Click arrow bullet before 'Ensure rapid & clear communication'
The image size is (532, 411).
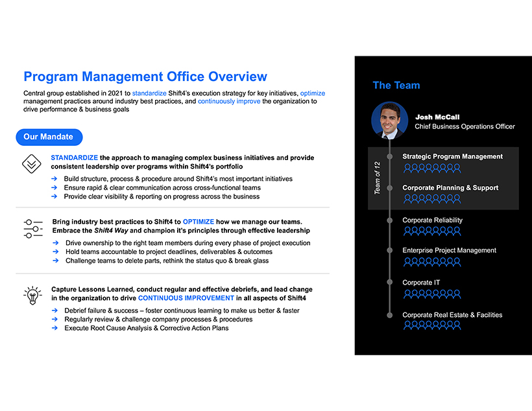point(54,187)
